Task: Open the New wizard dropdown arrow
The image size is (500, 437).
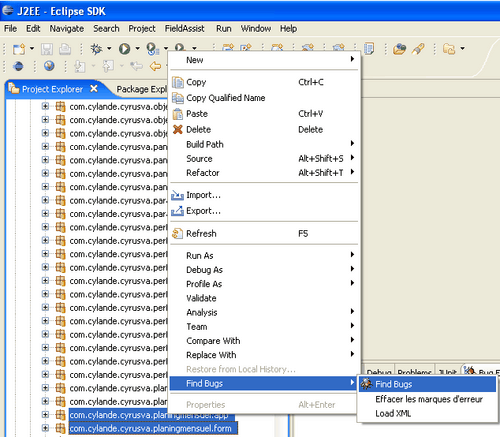Action: pos(32,48)
